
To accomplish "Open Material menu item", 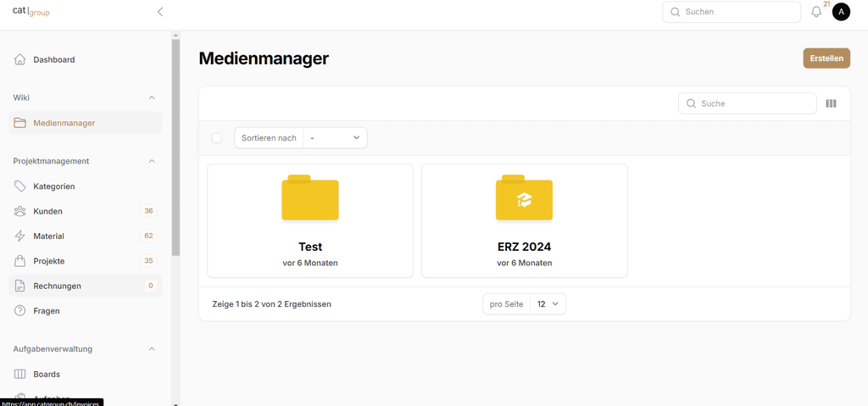I will pos(86,236).
